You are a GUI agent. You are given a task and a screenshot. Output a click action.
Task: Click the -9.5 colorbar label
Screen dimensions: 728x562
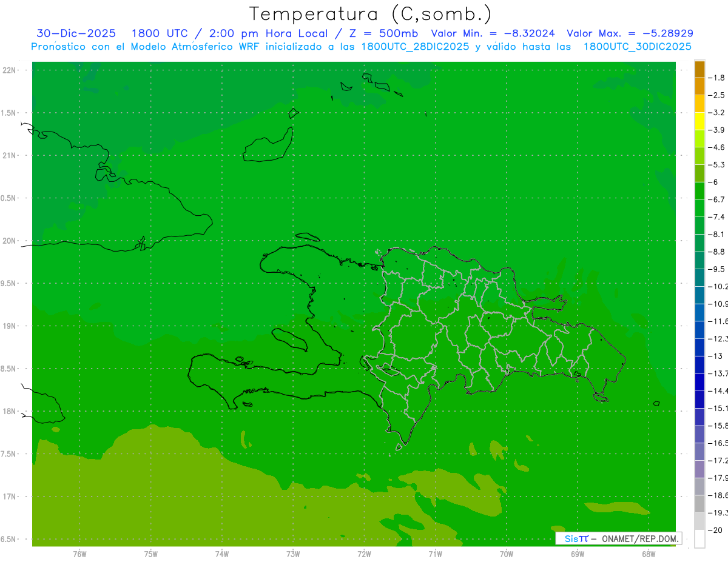click(x=717, y=269)
